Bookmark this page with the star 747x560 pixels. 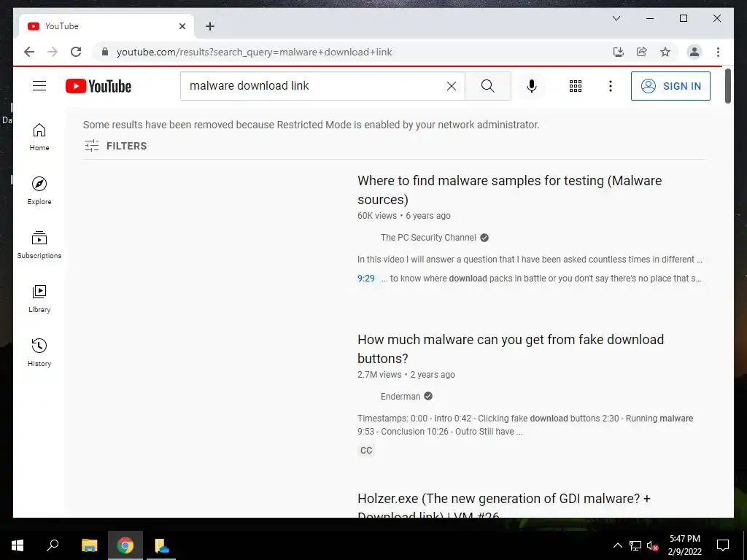[x=665, y=52]
